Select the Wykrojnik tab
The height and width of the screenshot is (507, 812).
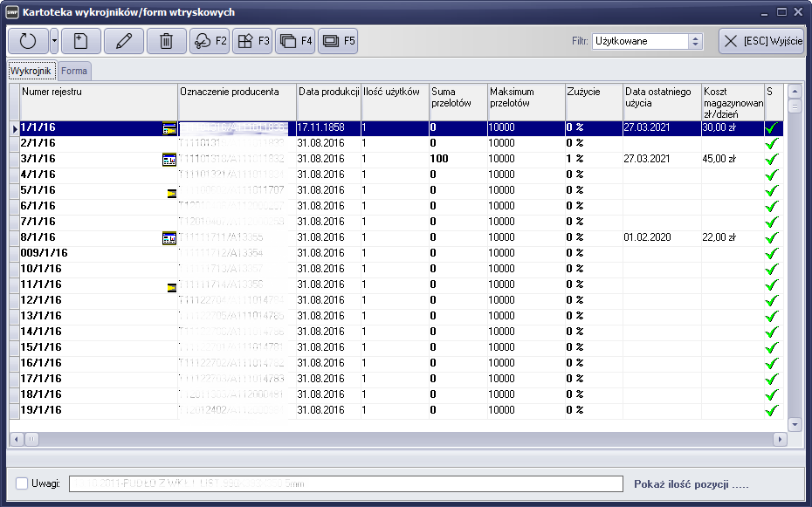pos(32,71)
